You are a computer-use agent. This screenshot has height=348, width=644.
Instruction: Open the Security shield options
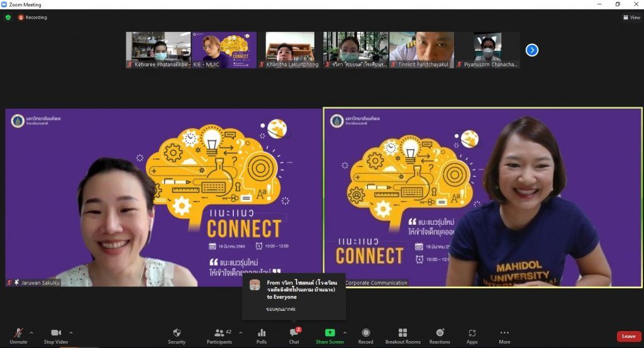tap(177, 335)
